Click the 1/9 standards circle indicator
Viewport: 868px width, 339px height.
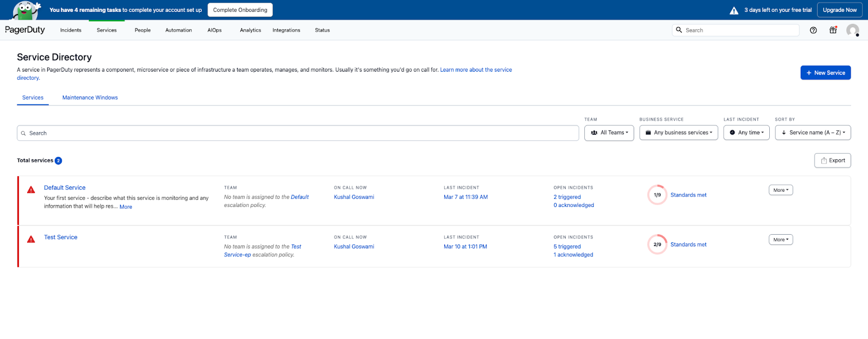657,195
